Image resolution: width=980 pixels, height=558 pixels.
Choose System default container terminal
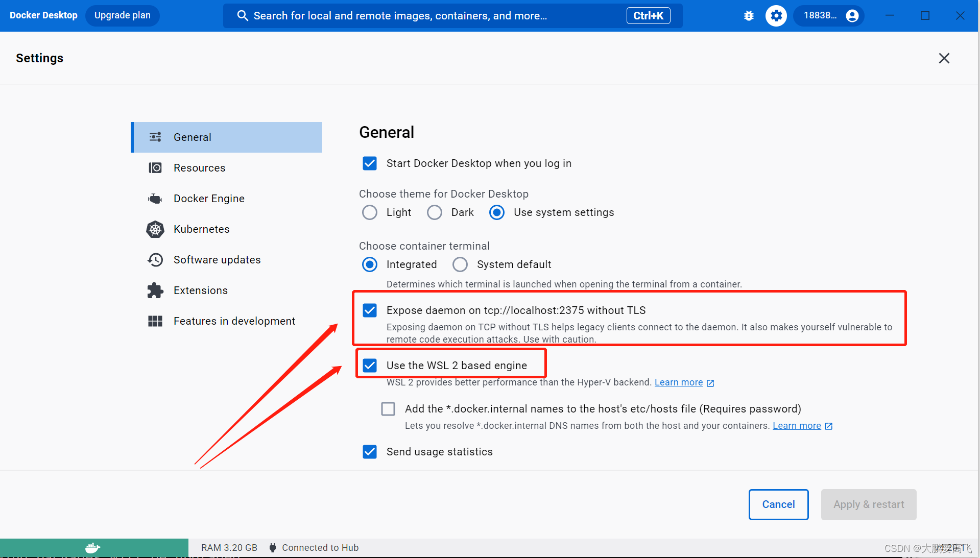tap(460, 264)
